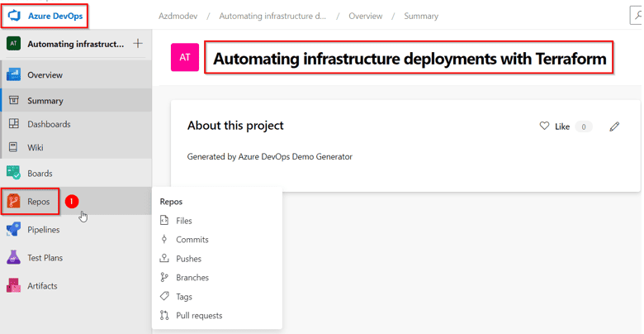The height and width of the screenshot is (334, 644).
Task: Open the Repos hub in sidebar
Action: click(x=39, y=202)
